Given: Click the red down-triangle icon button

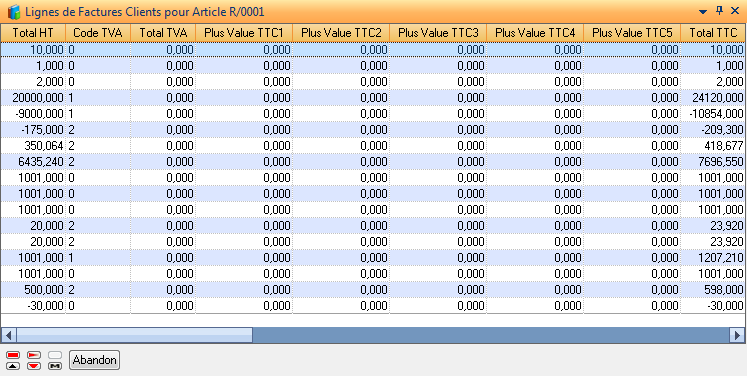Looking at the screenshot, I should pyautogui.click(x=34, y=366).
